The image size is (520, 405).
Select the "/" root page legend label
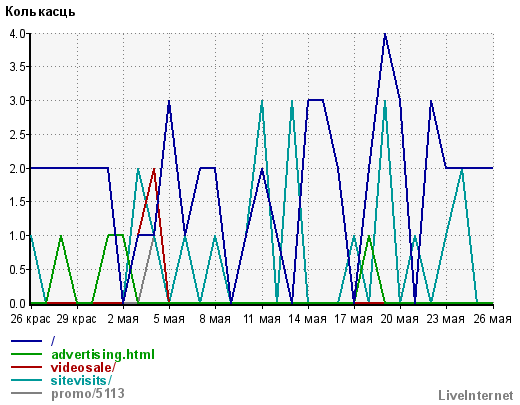click(53, 341)
